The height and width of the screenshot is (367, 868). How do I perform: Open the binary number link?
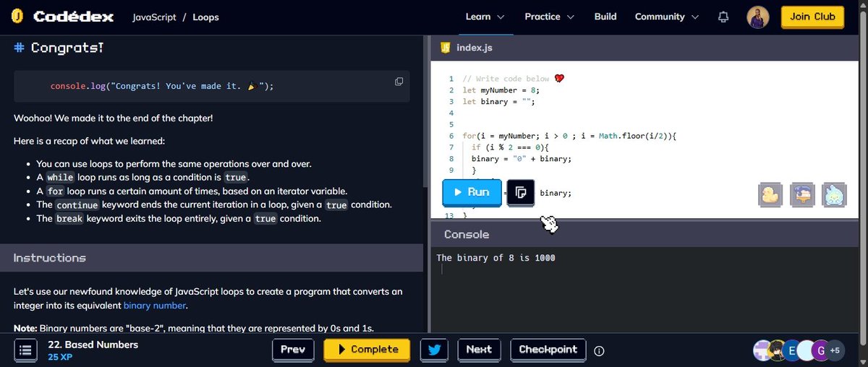[155, 306]
